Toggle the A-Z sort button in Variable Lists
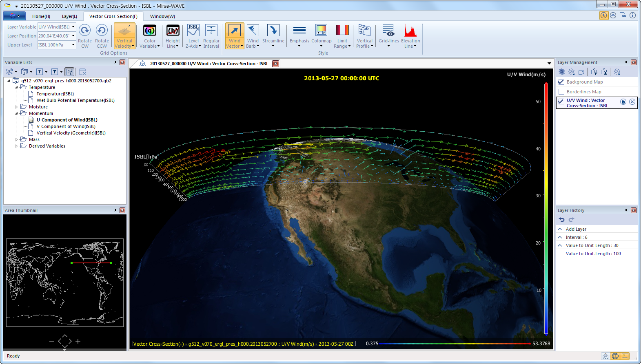The height and width of the screenshot is (364, 641). point(69,72)
